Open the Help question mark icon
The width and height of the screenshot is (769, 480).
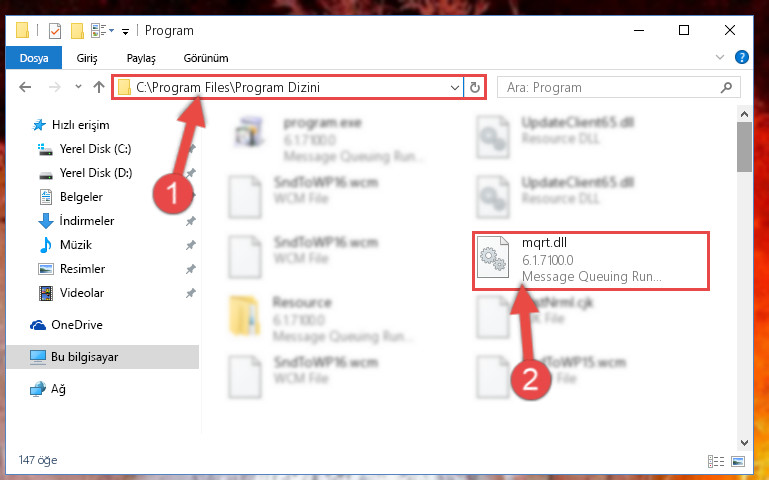[742, 57]
